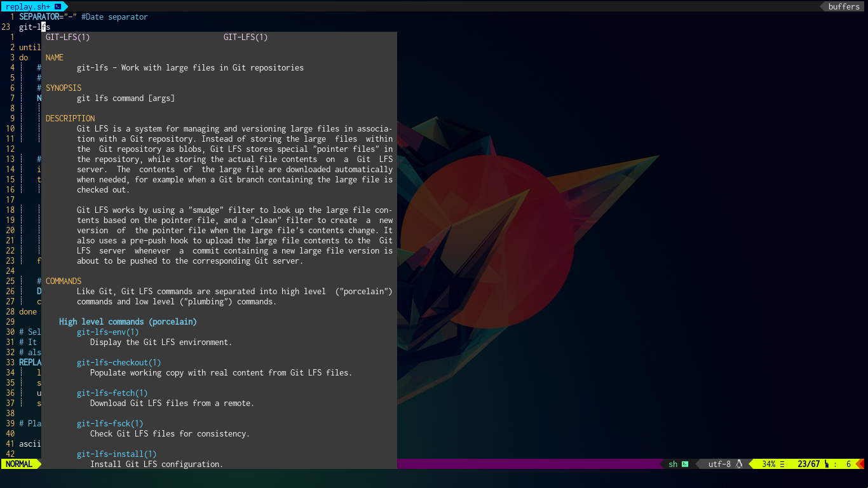Click the sh filetype indicator
The image size is (868, 488).
tap(673, 464)
